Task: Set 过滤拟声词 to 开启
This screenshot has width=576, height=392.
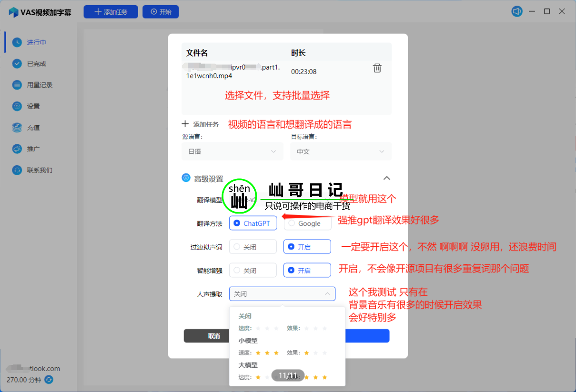Action: (x=307, y=247)
